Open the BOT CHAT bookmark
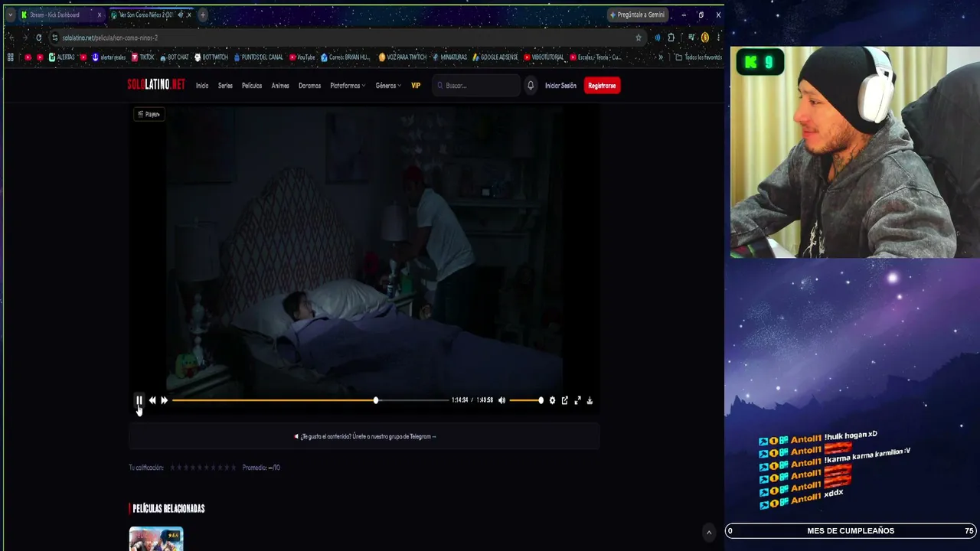Viewport: 980px width, 551px height. coord(175,57)
